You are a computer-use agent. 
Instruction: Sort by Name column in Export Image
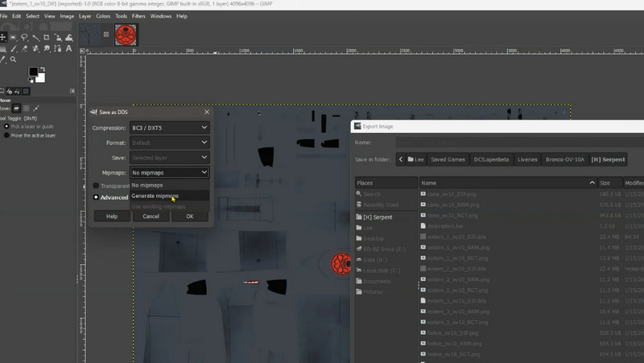[x=508, y=183]
